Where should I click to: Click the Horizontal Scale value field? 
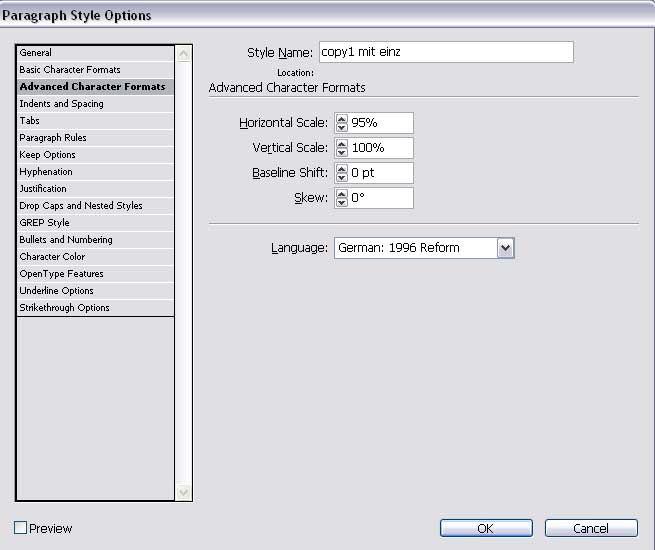(381, 123)
